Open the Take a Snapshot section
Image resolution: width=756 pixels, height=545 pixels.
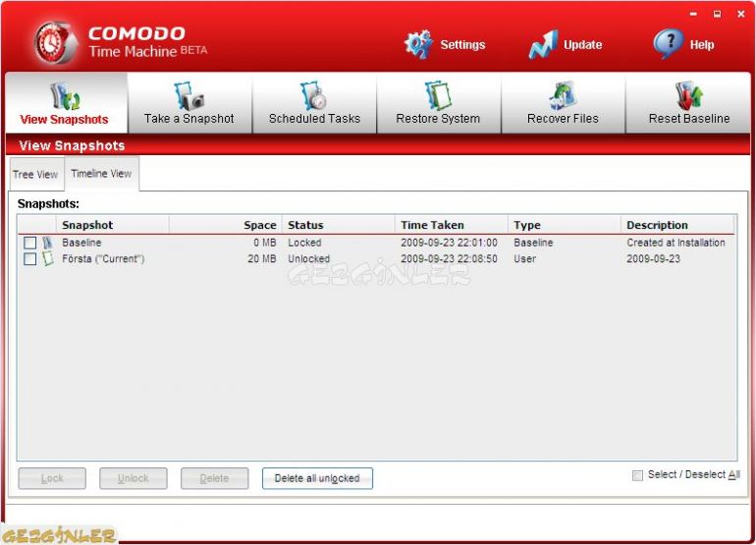189,103
